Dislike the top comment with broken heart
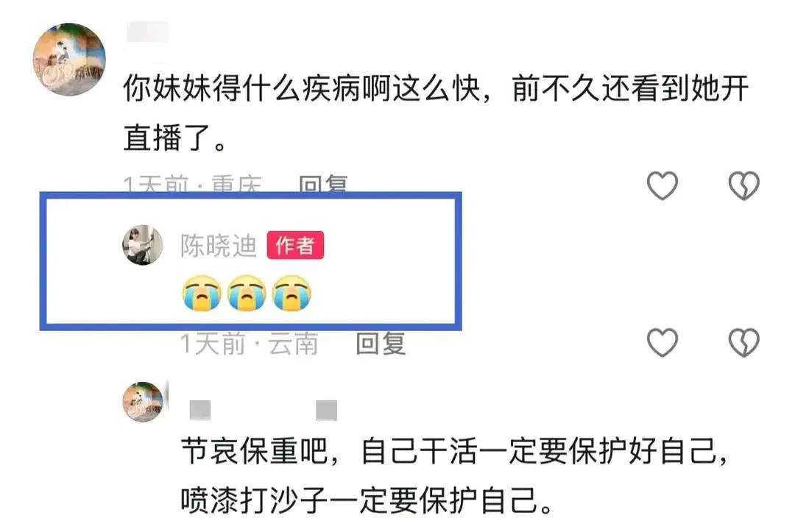The height and width of the screenshot is (532, 795). (743, 185)
